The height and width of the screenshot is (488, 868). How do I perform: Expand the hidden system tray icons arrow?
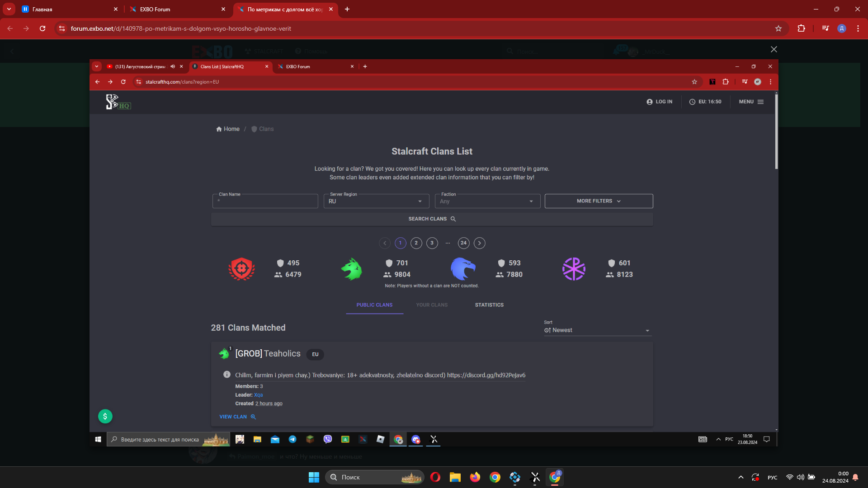coord(741,477)
